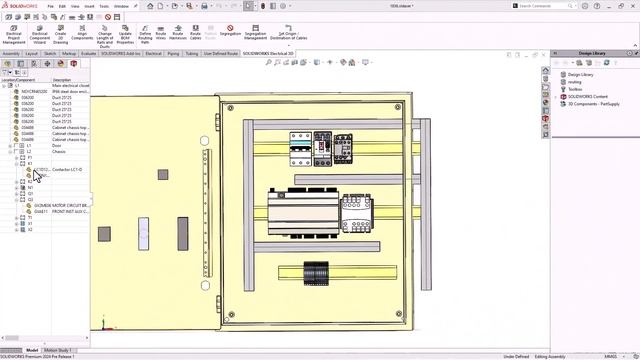Launch the Electrical Component Wizard
The height and width of the screenshot is (360, 640).
[40, 34]
